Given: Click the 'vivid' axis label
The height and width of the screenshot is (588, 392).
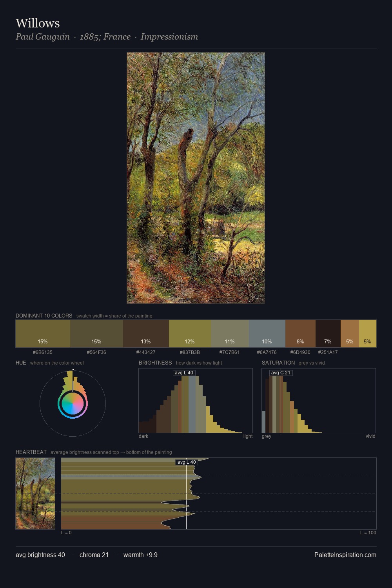Looking at the screenshot, I should [x=370, y=436].
